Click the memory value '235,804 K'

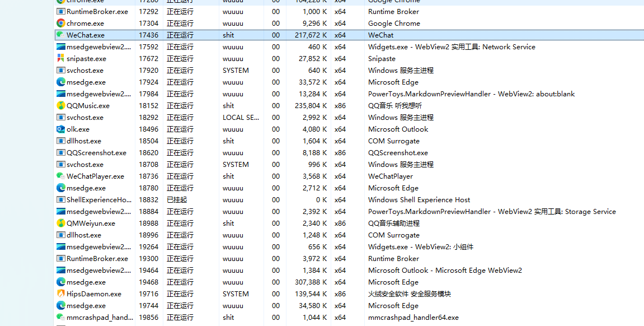(x=311, y=106)
